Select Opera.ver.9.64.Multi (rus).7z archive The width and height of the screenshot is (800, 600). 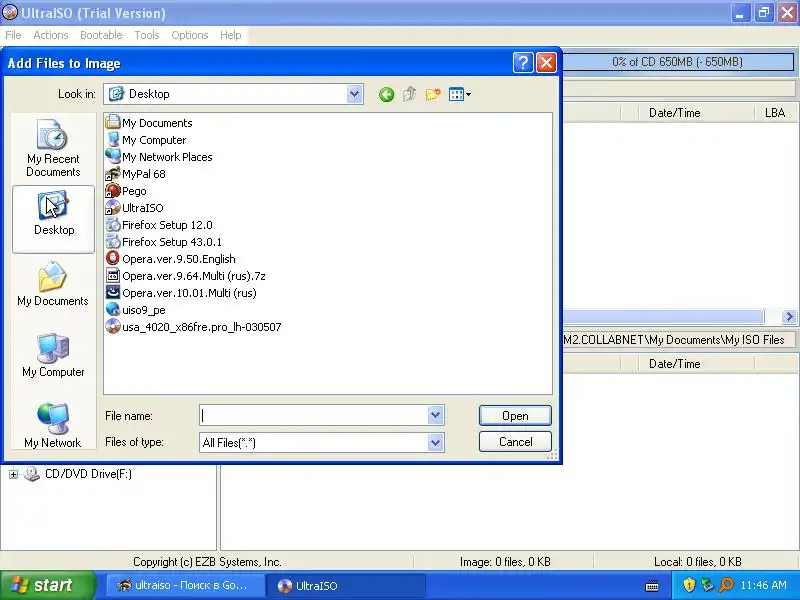[186, 276]
